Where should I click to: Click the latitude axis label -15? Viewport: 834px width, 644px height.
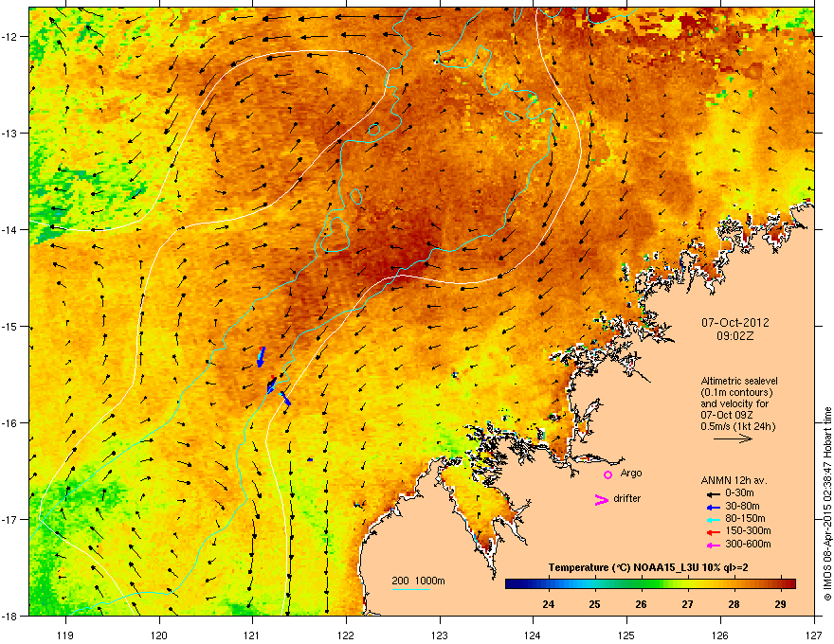pyautogui.click(x=9, y=327)
